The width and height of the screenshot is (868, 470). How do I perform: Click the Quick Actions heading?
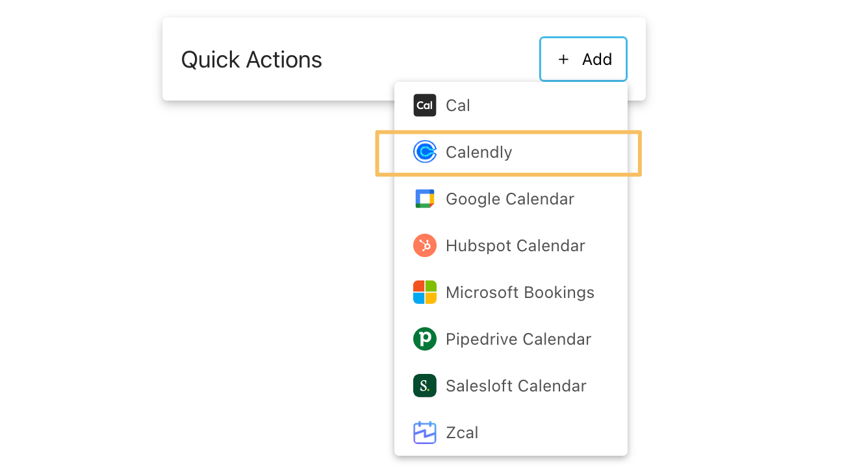click(x=251, y=60)
